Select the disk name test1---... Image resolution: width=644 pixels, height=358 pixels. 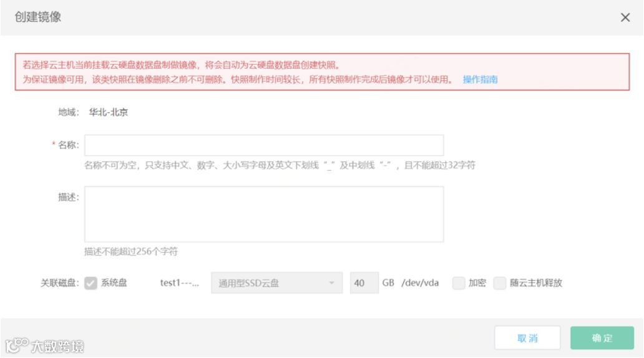[180, 283]
